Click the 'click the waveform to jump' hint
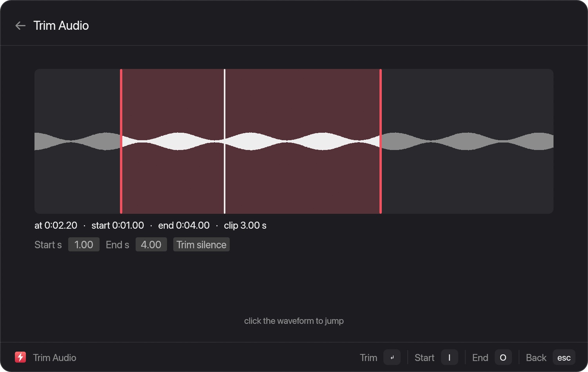The image size is (588, 372). [294, 321]
